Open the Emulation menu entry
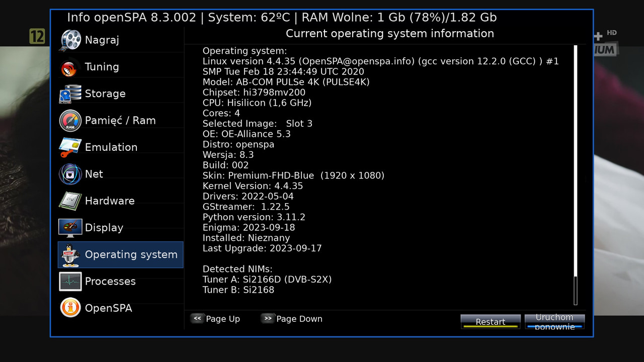The image size is (644, 362). point(121,147)
